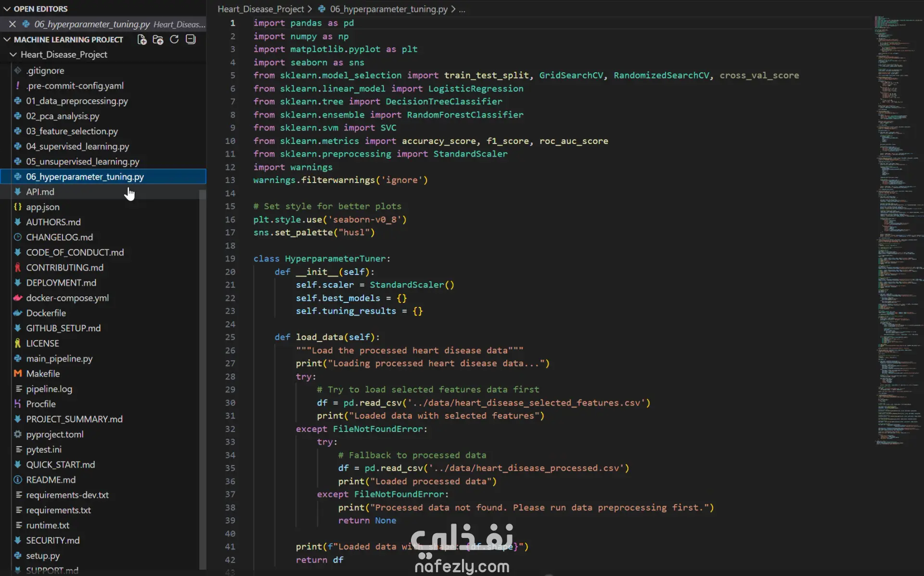Open 04_supervised_learning.py from the tree
Viewport: 924px width, 576px height.
77,146
